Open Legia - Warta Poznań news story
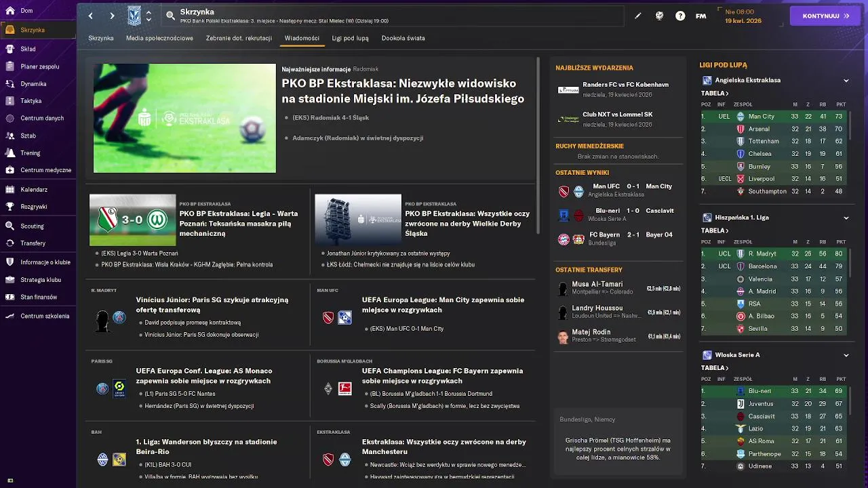Image resolution: width=868 pixels, height=488 pixels. tap(238, 223)
